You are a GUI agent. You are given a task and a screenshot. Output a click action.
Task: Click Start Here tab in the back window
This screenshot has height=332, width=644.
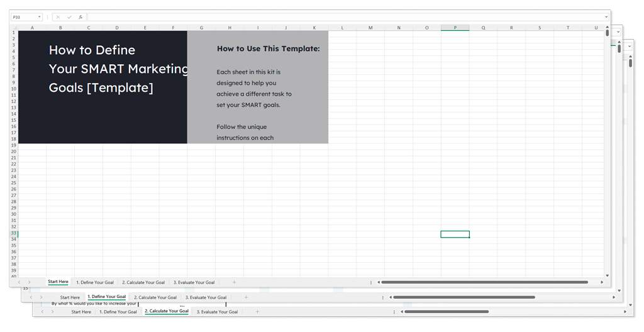pyautogui.click(x=81, y=312)
